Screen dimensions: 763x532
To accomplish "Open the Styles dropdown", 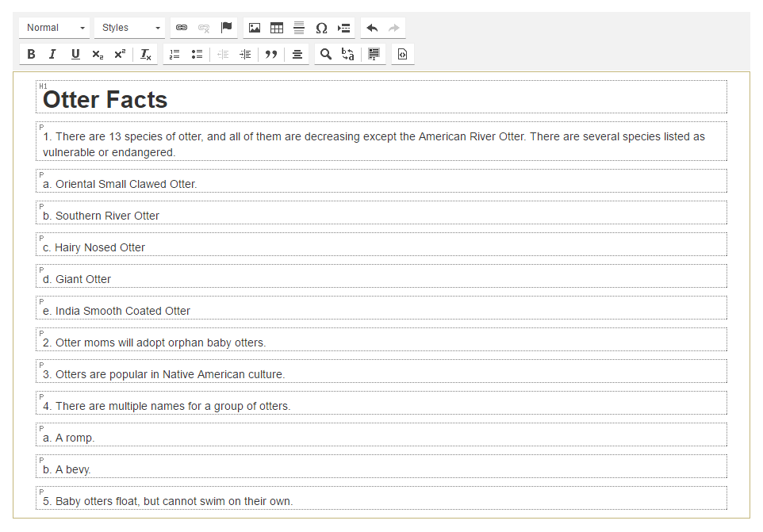I will 130,28.
